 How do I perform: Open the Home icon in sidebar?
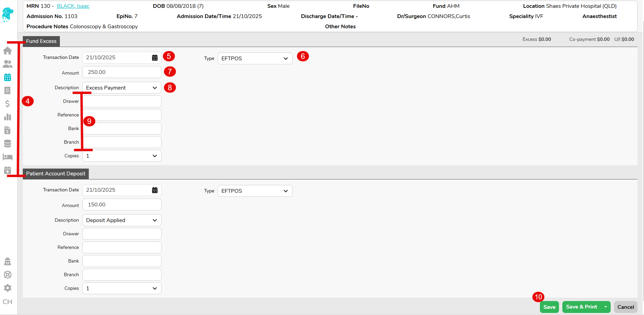[7, 51]
